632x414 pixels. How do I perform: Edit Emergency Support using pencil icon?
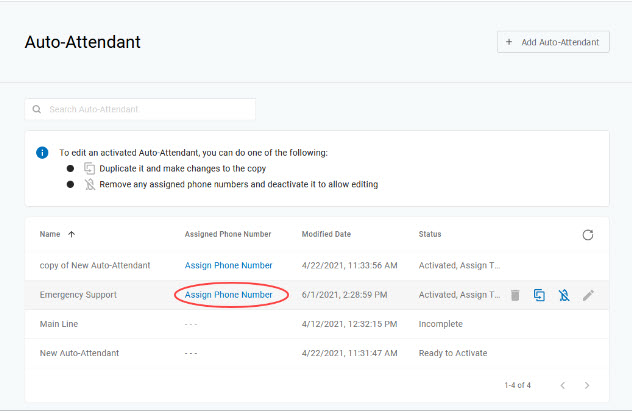pos(588,295)
